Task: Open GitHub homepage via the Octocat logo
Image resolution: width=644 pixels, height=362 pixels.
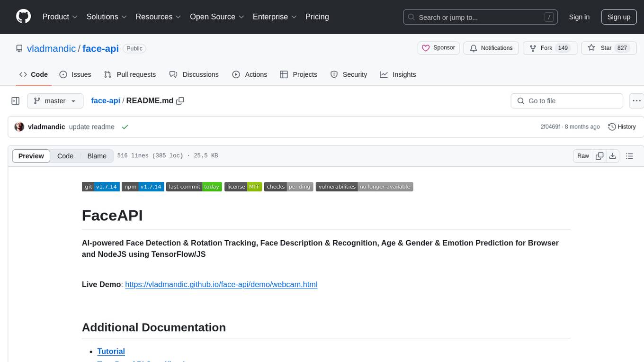Action: [x=23, y=17]
